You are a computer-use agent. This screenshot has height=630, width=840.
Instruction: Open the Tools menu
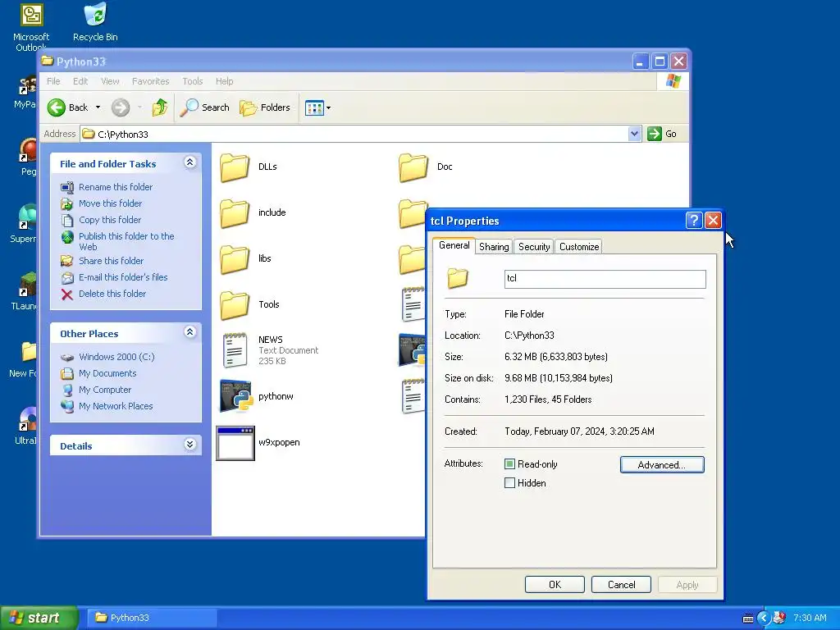(x=192, y=81)
